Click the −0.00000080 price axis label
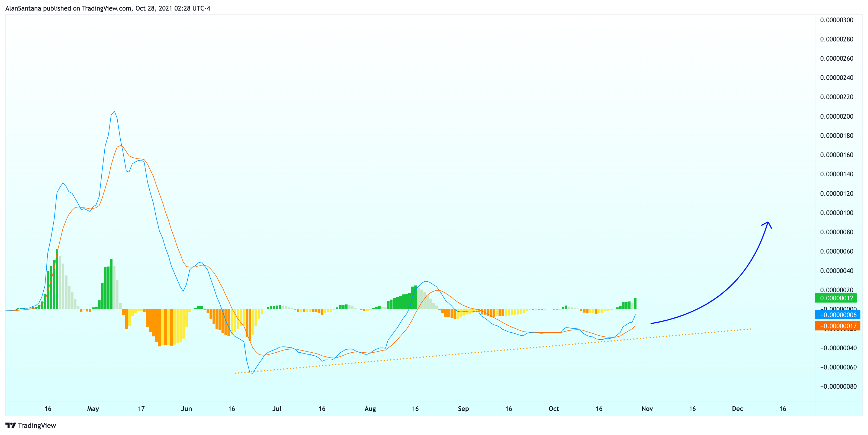868x435 pixels. click(838, 387)
